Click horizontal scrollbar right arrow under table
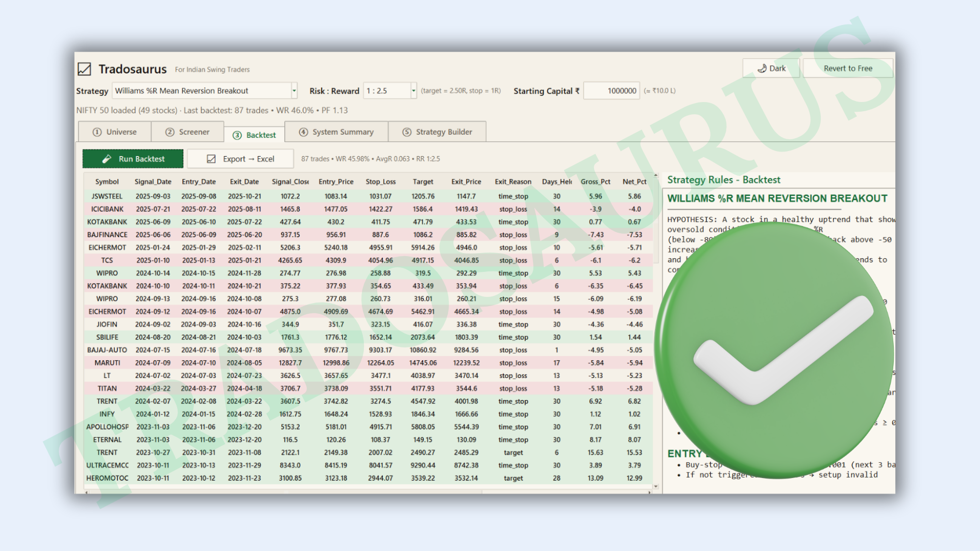This screenshot has height=551, width=980. tap(649, 492)
